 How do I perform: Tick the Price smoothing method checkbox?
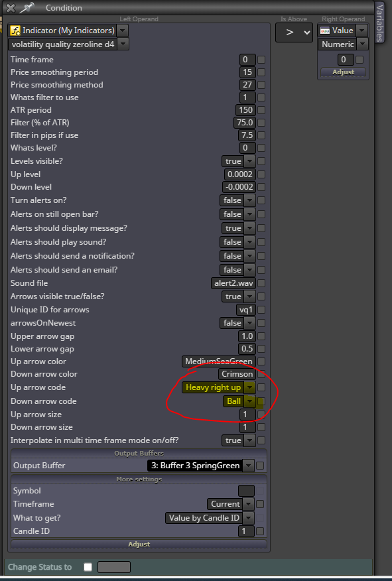point(261,85)
